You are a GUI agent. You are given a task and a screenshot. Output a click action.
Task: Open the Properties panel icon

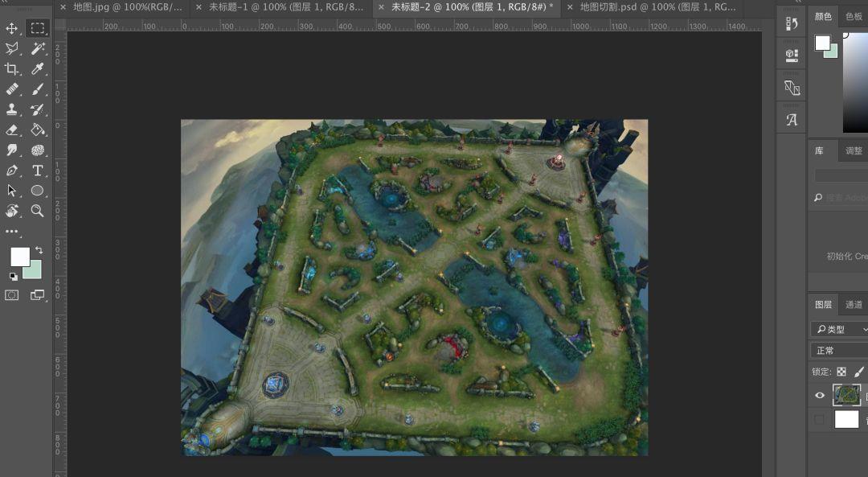coord(792,55)
